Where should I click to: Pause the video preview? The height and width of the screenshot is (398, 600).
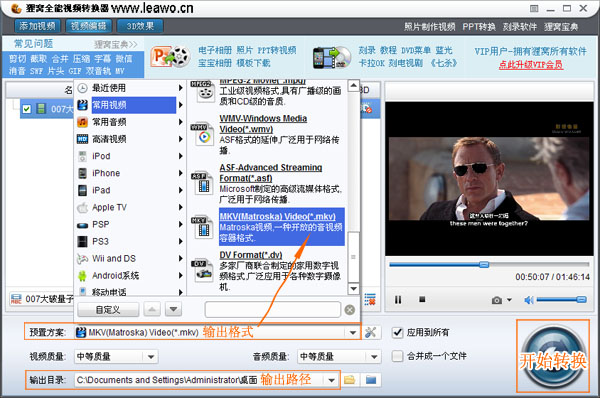click(x=398, y=300)
